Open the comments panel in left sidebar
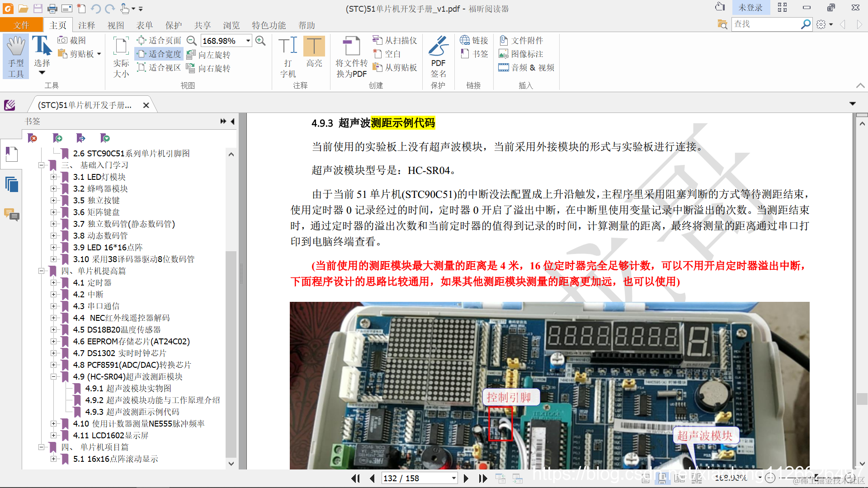 (x=11, y=215)
